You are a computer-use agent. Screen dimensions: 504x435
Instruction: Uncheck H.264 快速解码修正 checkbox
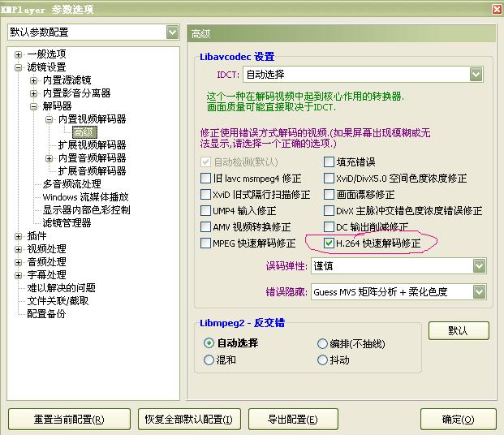[x=329, y=243]
